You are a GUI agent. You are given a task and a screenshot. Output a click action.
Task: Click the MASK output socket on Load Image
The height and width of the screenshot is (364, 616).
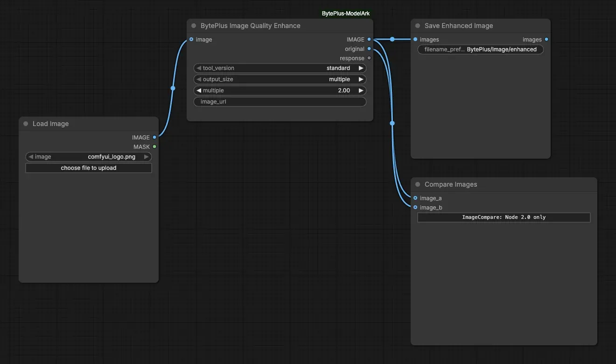pyautogui.click(x=154, y=147)
